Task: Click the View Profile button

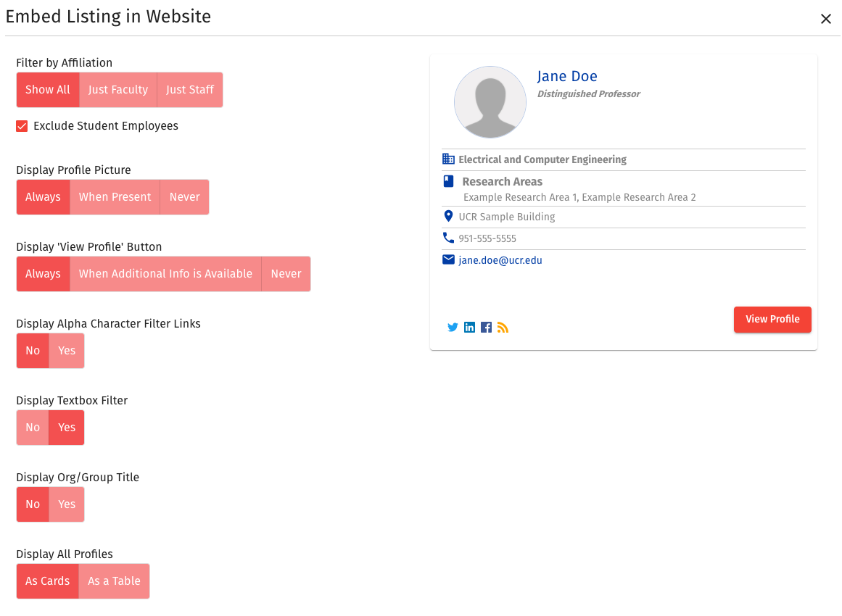Action: coord(772,319)
